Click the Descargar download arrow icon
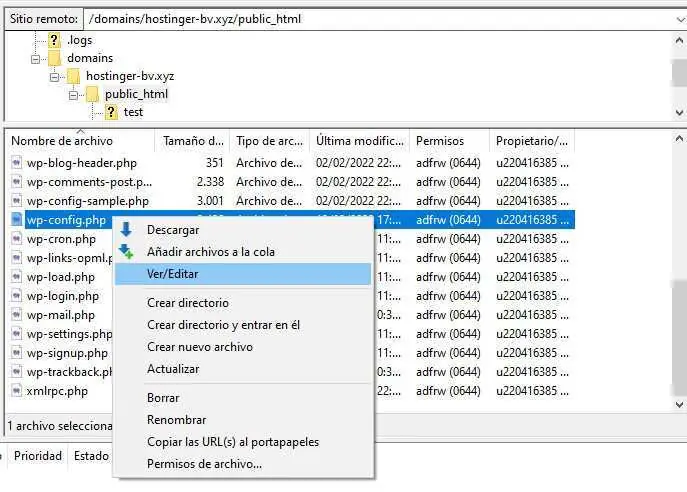 [x=126, y=229]
